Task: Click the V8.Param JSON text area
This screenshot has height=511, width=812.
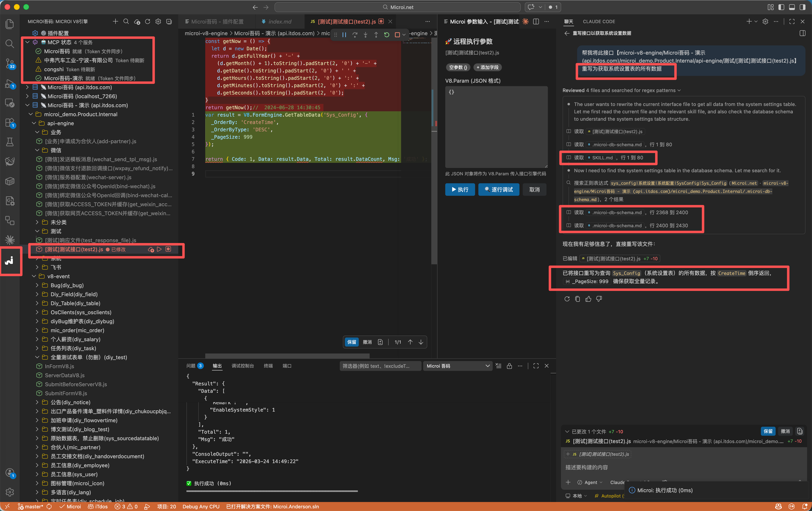Action: (x=496, y=127)
